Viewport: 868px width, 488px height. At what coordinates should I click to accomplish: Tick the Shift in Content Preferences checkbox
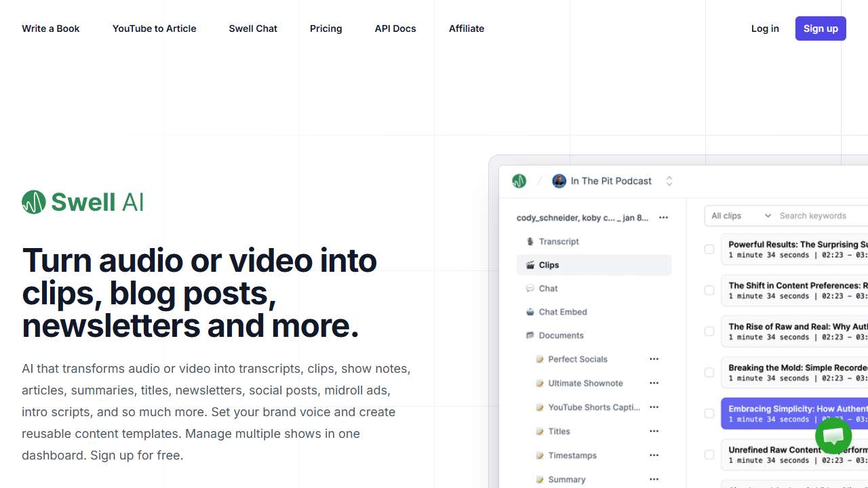[x=709, y=290]
